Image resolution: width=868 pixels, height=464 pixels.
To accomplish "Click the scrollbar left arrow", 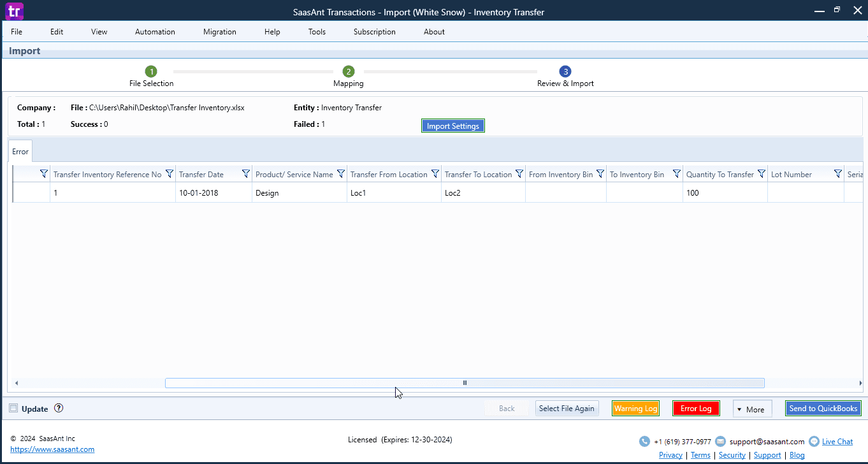I will (17, 383).
